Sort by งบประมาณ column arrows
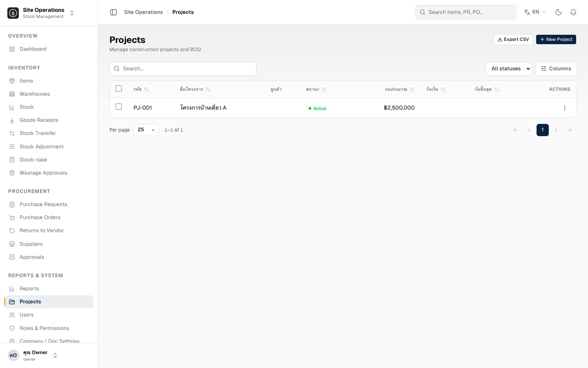 click(412, 89)
